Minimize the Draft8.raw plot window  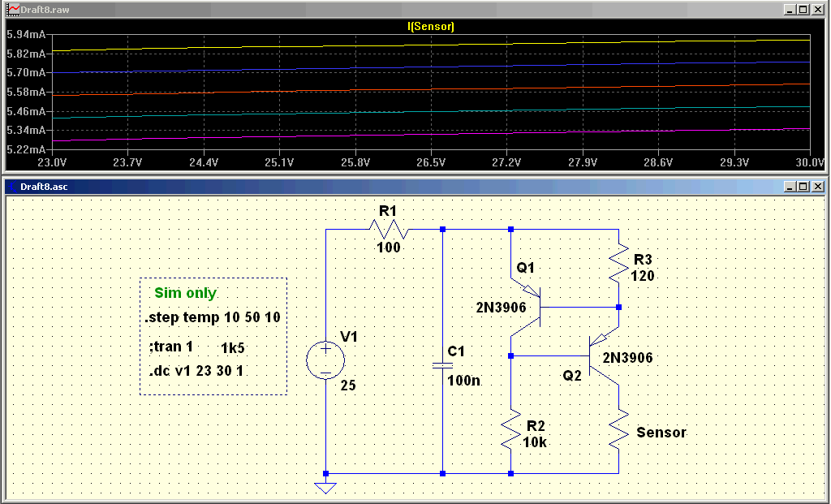click(790, 10)
